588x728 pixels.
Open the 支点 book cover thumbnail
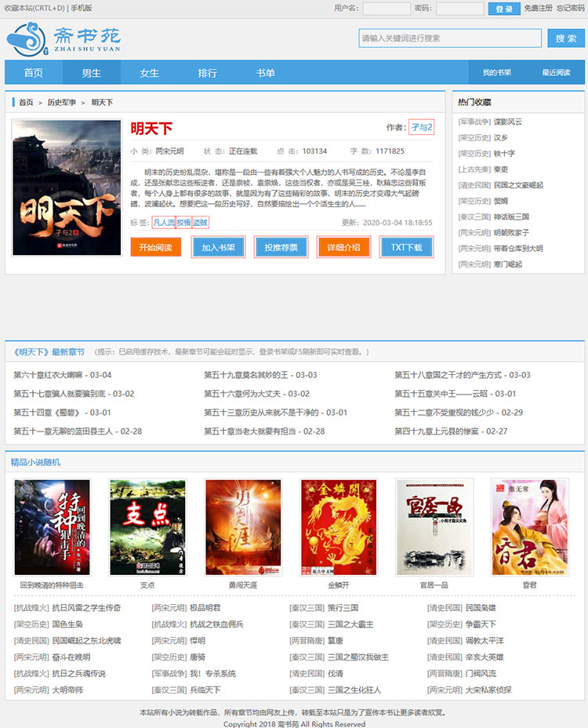pos(147,527)
